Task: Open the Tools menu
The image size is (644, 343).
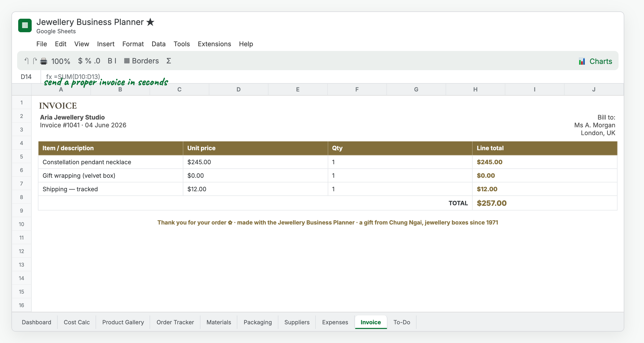Action: pyautogui.click(x=182, y=44)
